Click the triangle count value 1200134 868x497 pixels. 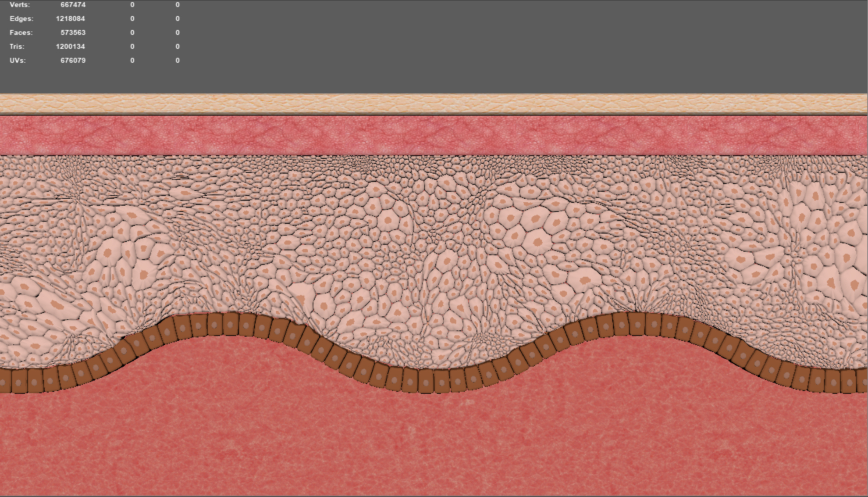pos(70,46)
